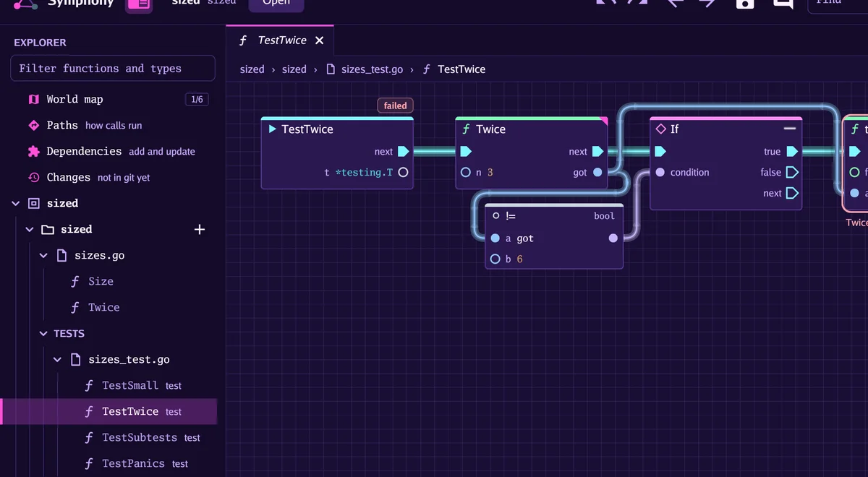This screenshot has height=477, width=868.
Task: Select sizes_test.go in the explorer tree
Action: (x=129, y=359)
